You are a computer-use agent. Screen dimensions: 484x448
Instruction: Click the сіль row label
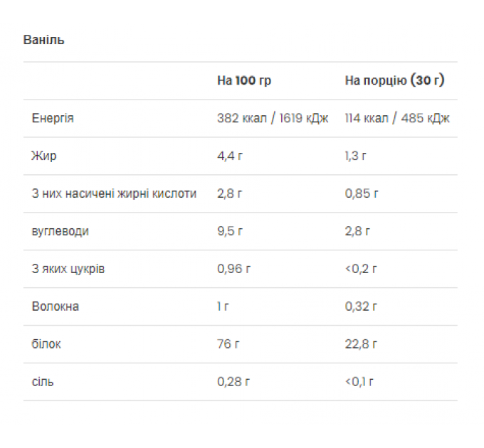coord(43,382)
